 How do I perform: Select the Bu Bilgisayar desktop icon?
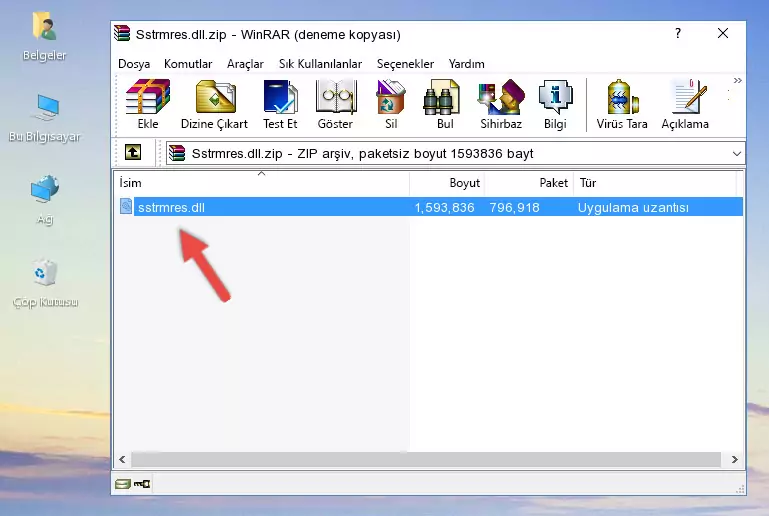(x=45, y=118)
